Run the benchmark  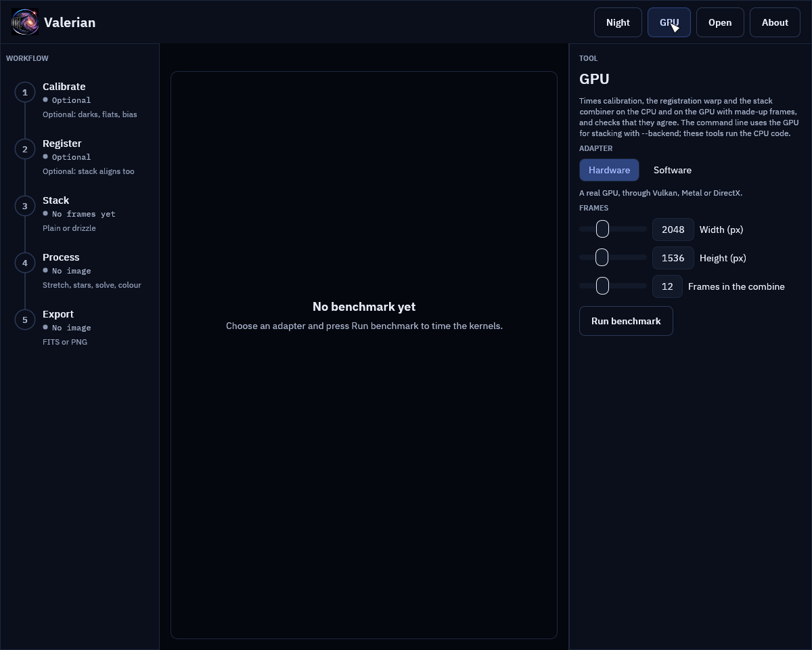(x=626, y=321)
